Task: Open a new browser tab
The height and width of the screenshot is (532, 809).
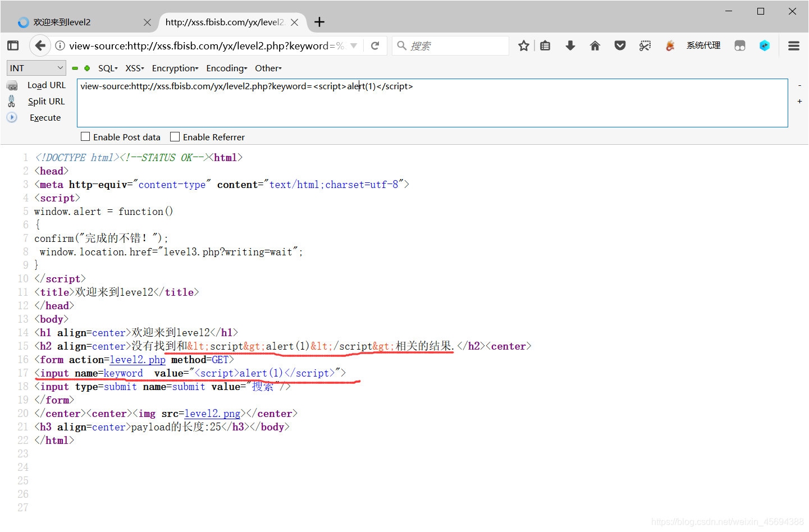Action: click(319, 22)
